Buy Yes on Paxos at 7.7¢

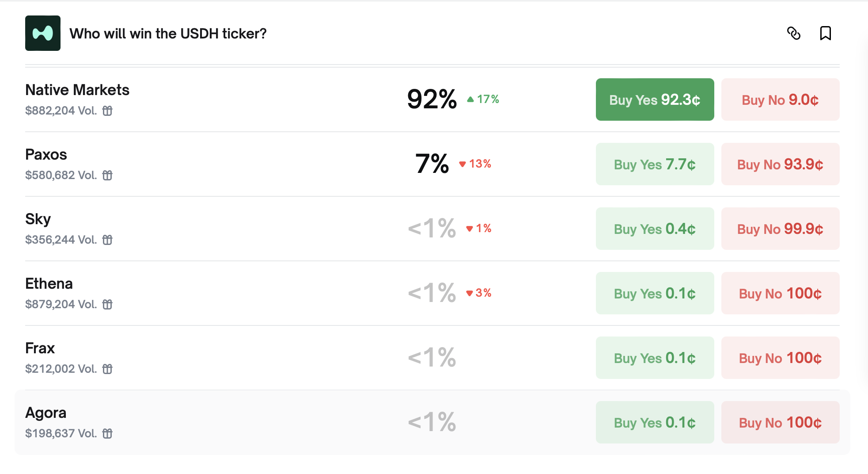click(654, 164)
